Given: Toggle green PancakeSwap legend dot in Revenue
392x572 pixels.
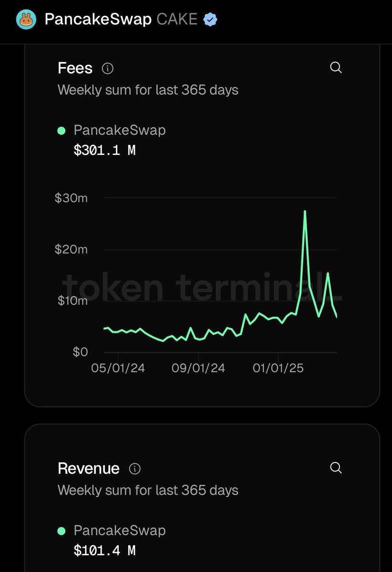Looking at the screenshot, I should coord(61,531).
